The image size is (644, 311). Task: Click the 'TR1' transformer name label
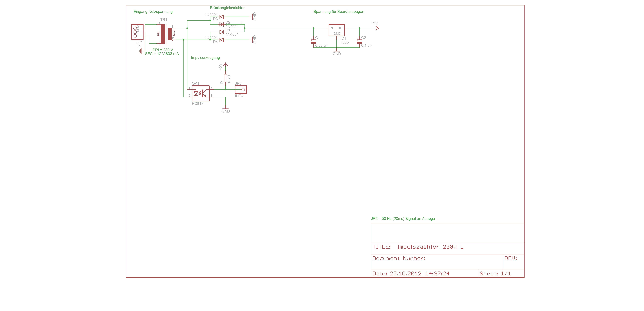(164, 20)
